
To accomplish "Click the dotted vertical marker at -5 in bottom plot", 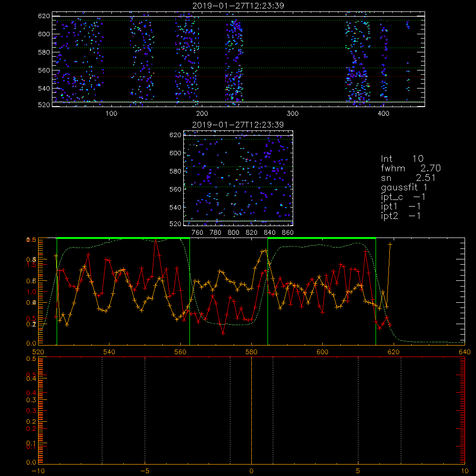I will 145,410.
